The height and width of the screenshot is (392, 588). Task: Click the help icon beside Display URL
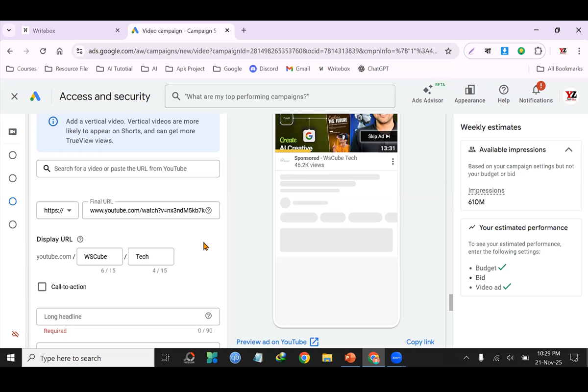[80, 240]
